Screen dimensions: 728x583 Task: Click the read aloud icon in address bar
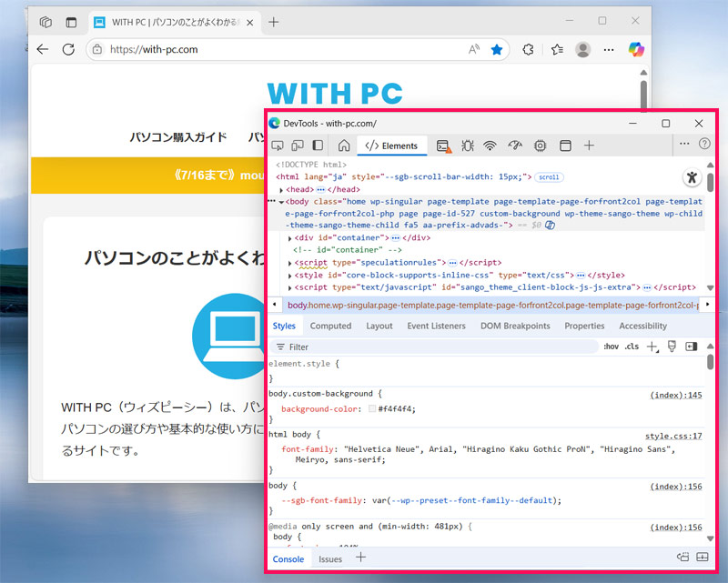(x=474, y=49)
